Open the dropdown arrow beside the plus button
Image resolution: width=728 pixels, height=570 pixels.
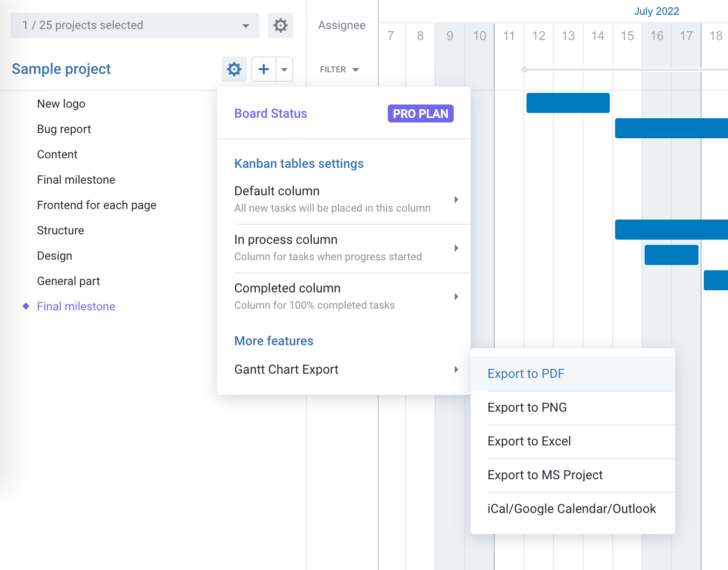(284, 69)
